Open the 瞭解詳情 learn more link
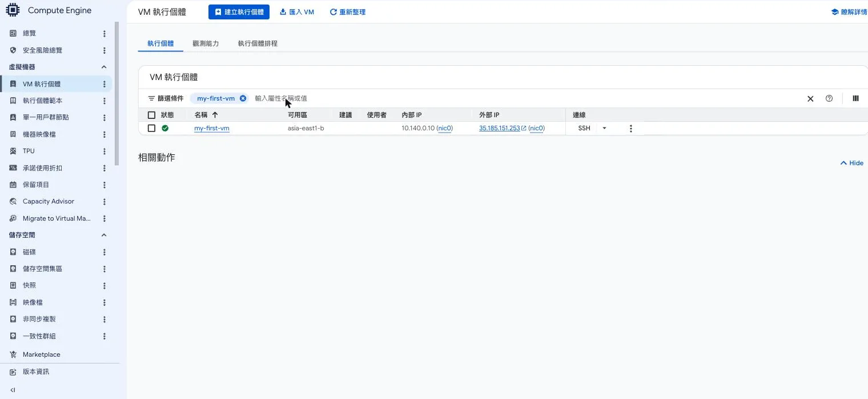The height and width of the screenshot is (399, 868). 849,12
